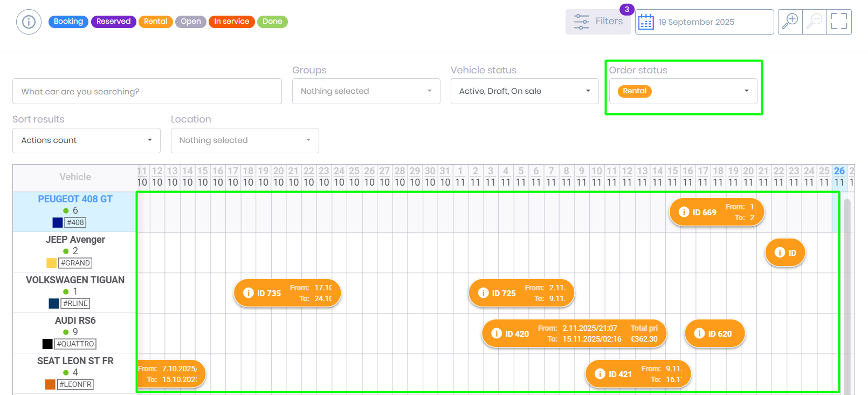Toggle the In service status tag

click(x=231, y=22)
